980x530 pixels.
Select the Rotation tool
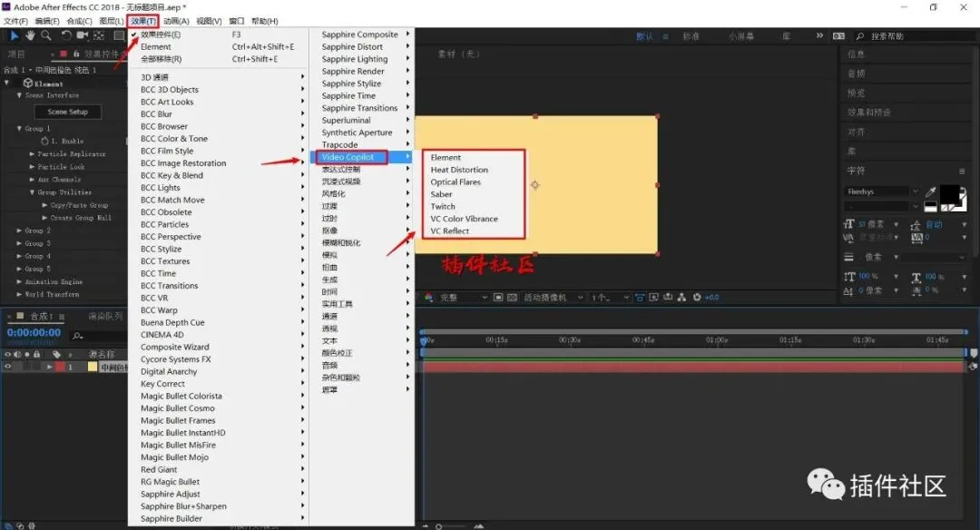[x=66, y=35]
